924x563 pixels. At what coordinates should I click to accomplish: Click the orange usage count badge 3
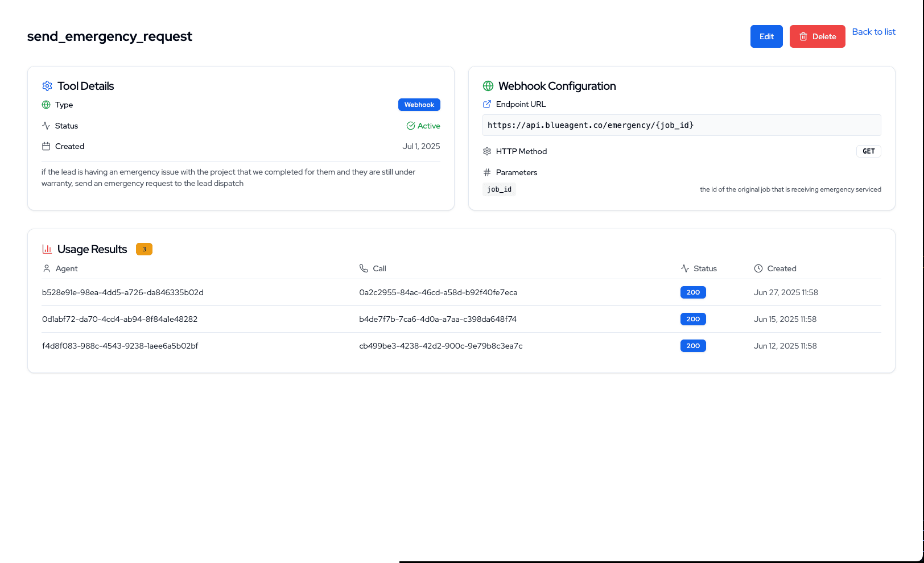pos(144,249)
